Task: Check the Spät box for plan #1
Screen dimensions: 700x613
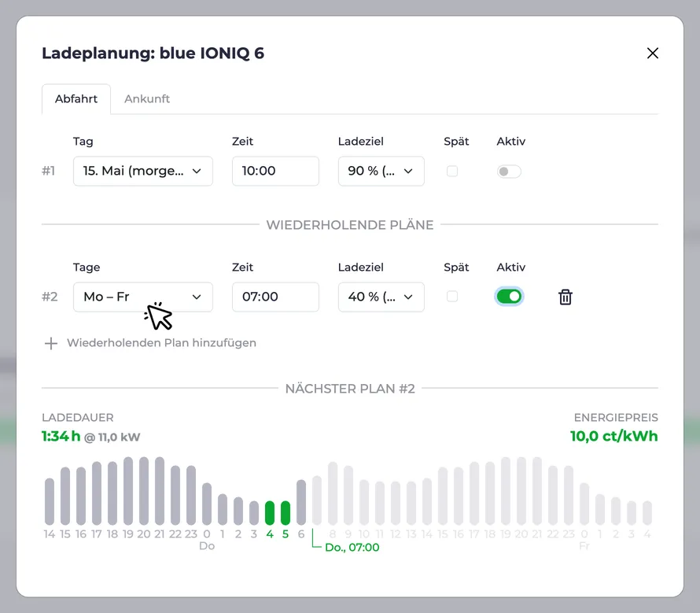Action: [x=452, y=171]
